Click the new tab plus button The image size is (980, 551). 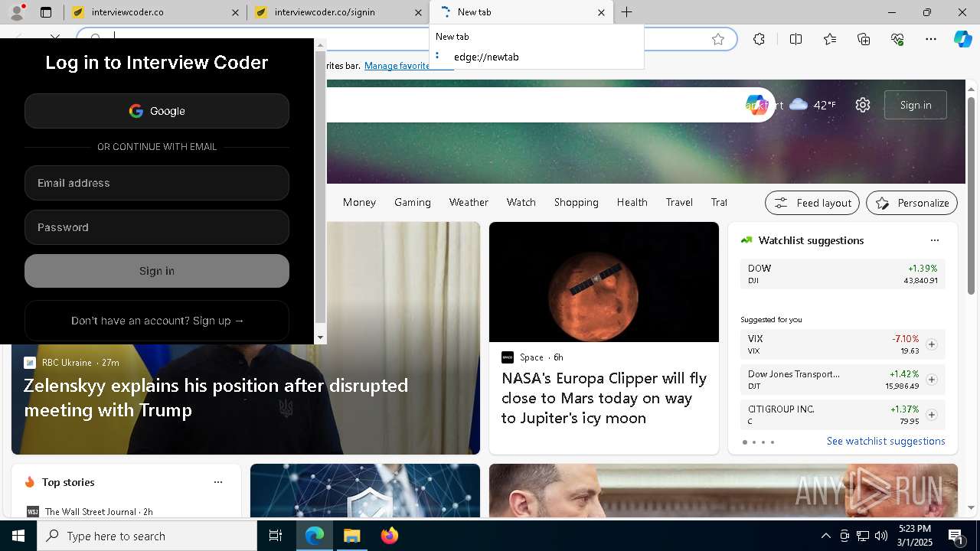[626, 12]
